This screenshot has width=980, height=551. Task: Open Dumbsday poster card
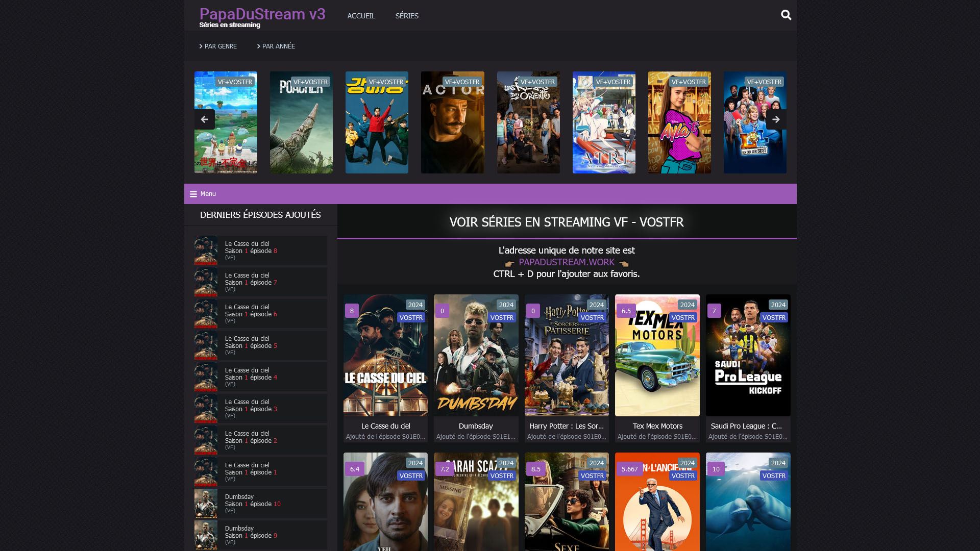tap(476, 355)
